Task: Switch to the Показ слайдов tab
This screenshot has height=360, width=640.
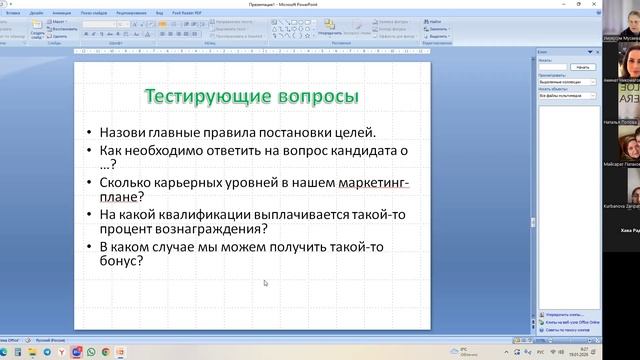Action: click(94, 13)
